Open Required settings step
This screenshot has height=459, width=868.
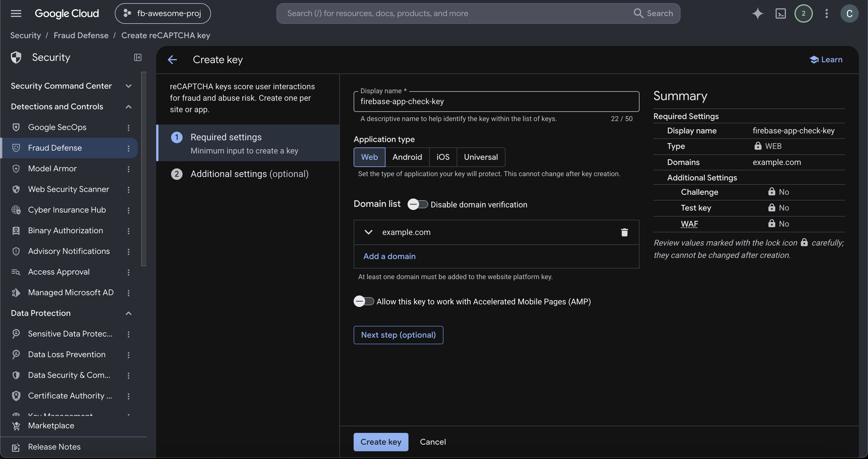pyautogui.click(x=248, y=143)
